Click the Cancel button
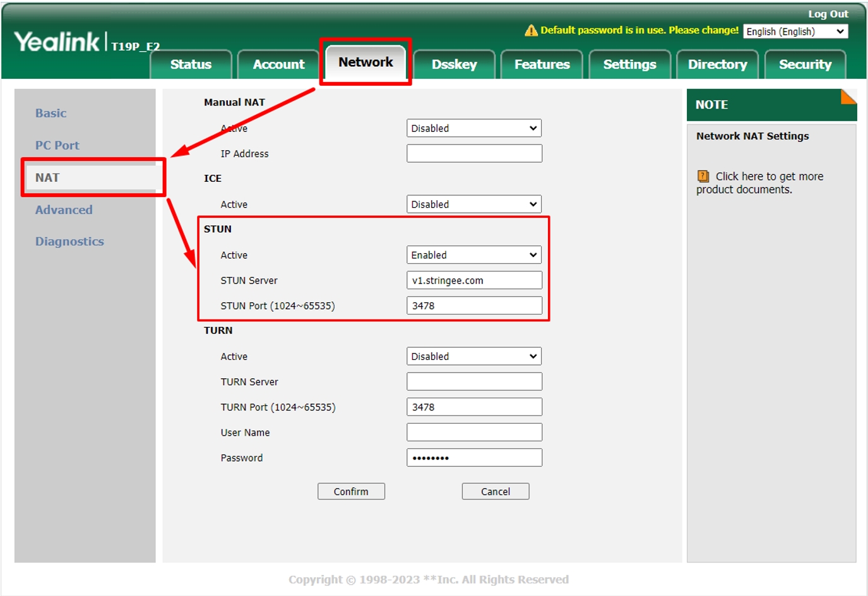This screenshot has width=868, height=596. [x=496, y=492]
